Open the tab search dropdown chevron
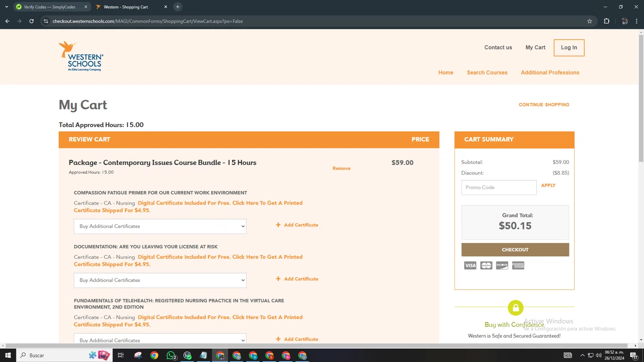 pos(6,7)
